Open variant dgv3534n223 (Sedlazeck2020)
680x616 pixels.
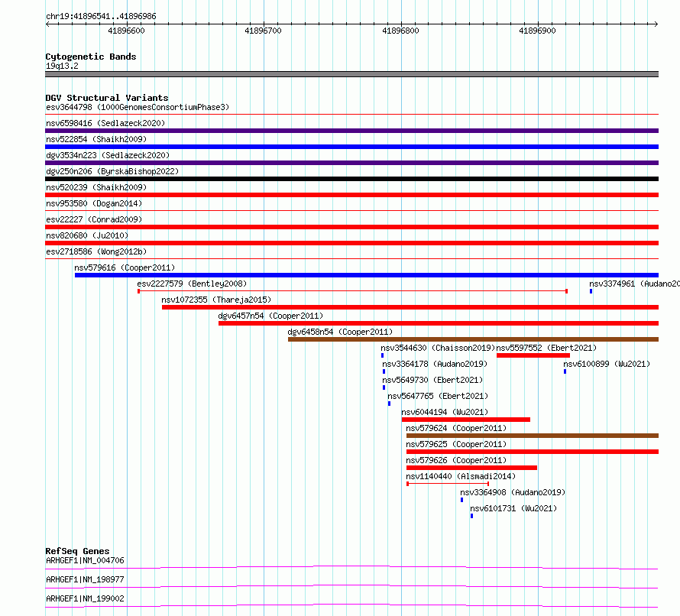pyautogui.click(x=108, y=155)
